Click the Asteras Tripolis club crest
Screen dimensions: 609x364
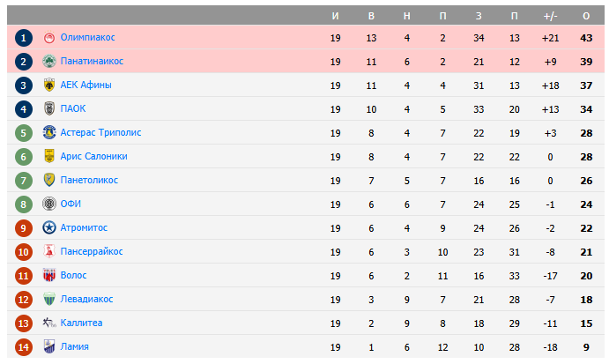coord(49,132)
